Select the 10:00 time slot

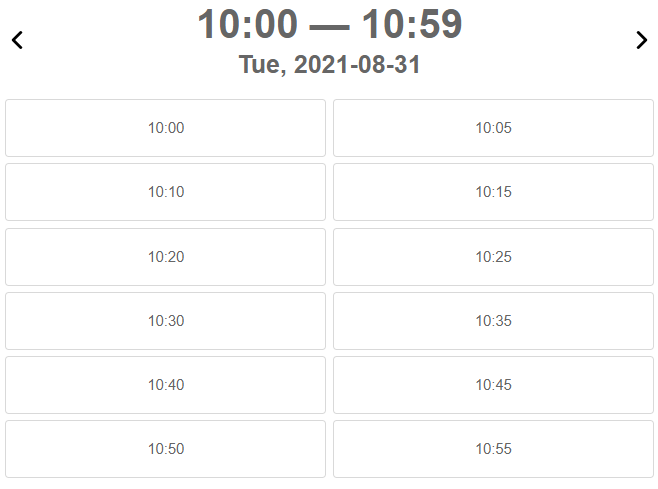[165, 128]
